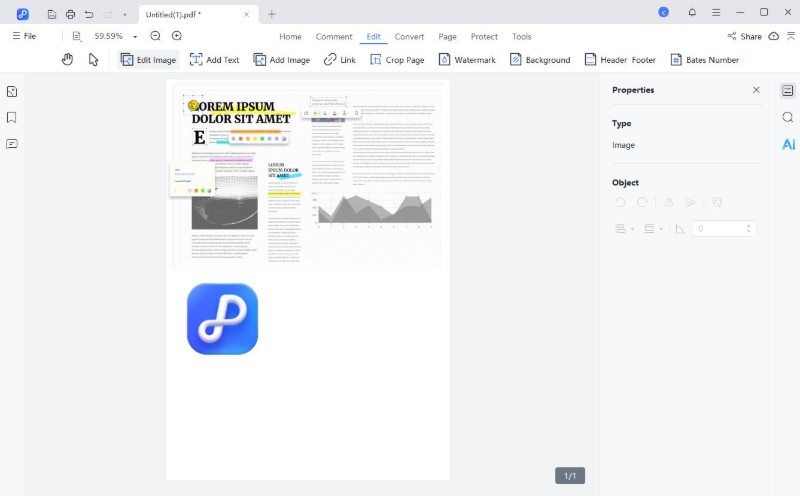The width and height of the screenshot is (800, 496).
Task: Open the bookmarks panel
Action: [x=12, y=118]
